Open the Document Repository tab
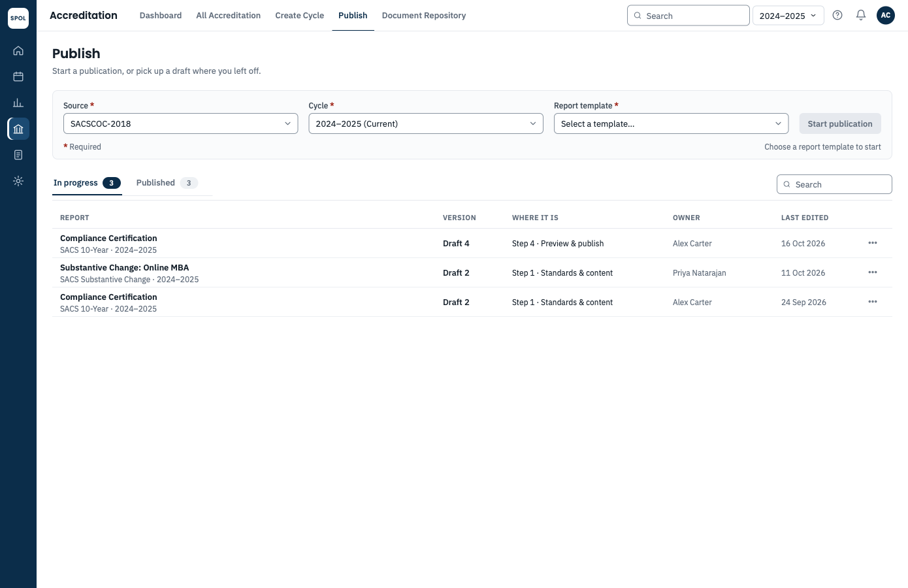 coord(424,16)
